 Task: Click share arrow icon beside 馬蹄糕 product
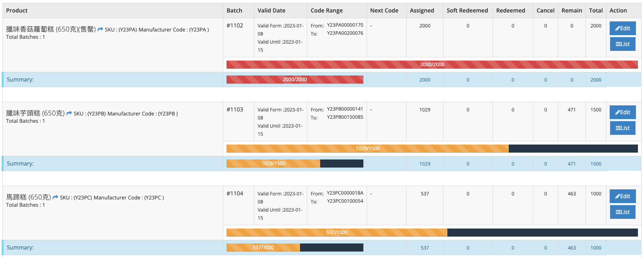pyautogui.click(x=55, y=197)
